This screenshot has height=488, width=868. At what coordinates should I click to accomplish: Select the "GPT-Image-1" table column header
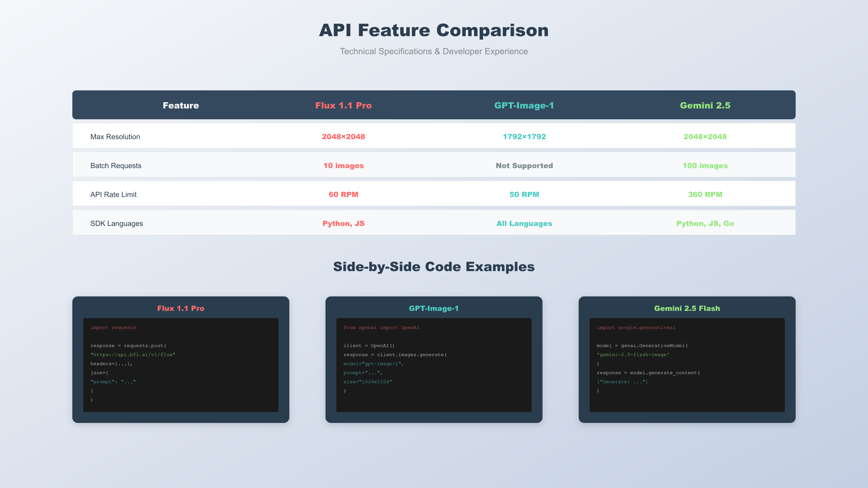click(524, 105)
